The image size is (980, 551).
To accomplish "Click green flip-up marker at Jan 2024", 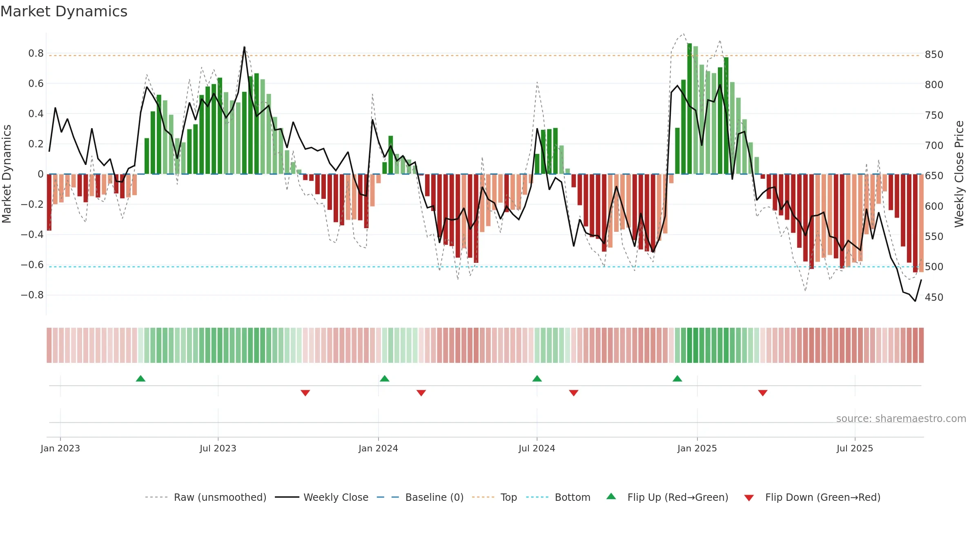I will tap(385, 378).
